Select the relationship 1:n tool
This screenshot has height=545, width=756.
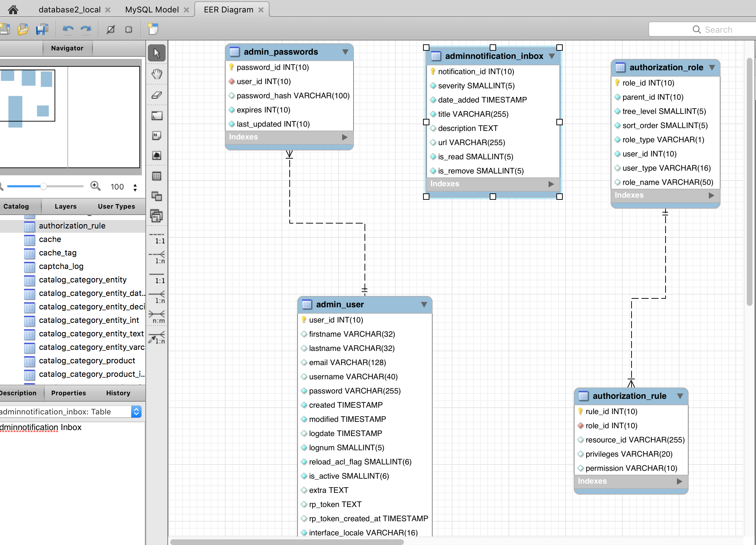(157, 297)
